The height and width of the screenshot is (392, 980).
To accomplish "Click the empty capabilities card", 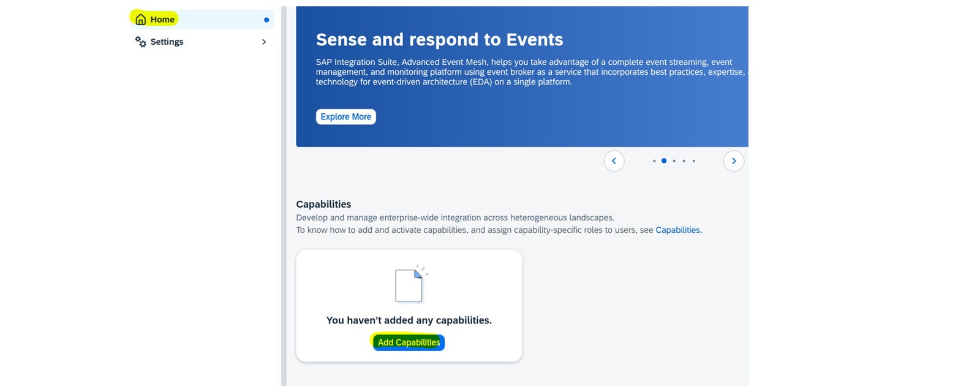I will (409, 306).
